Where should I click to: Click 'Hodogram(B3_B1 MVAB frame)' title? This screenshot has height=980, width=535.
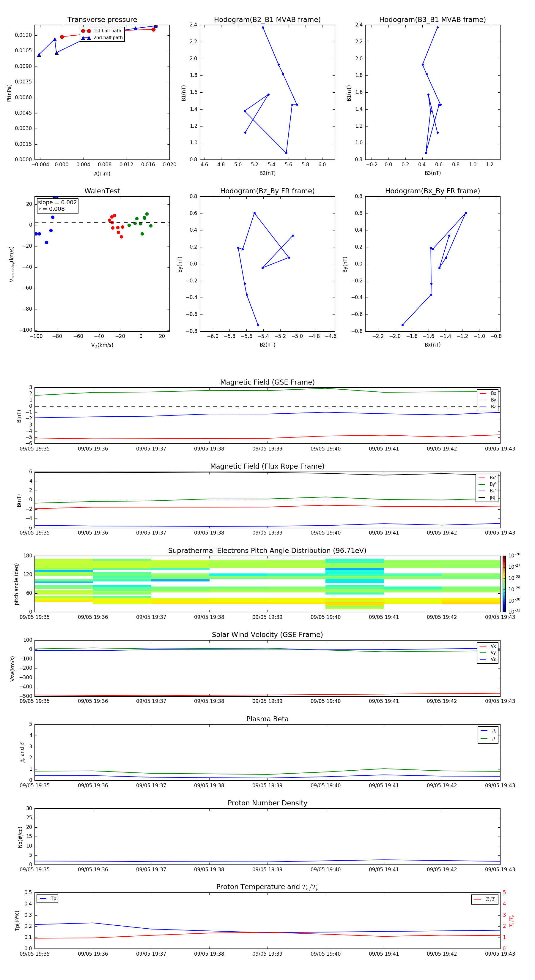tap(432, 20)
